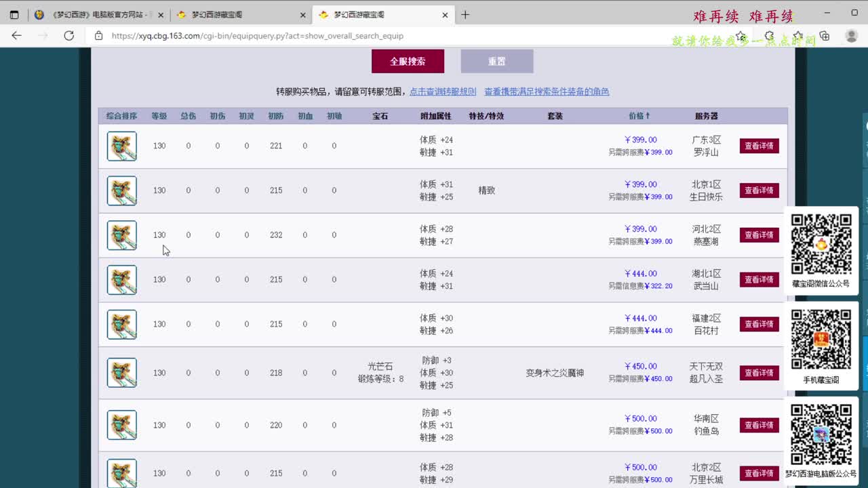Select the 光芒石 gem text
This screenshot has width=868, height=488.
(x=380, y=367)
